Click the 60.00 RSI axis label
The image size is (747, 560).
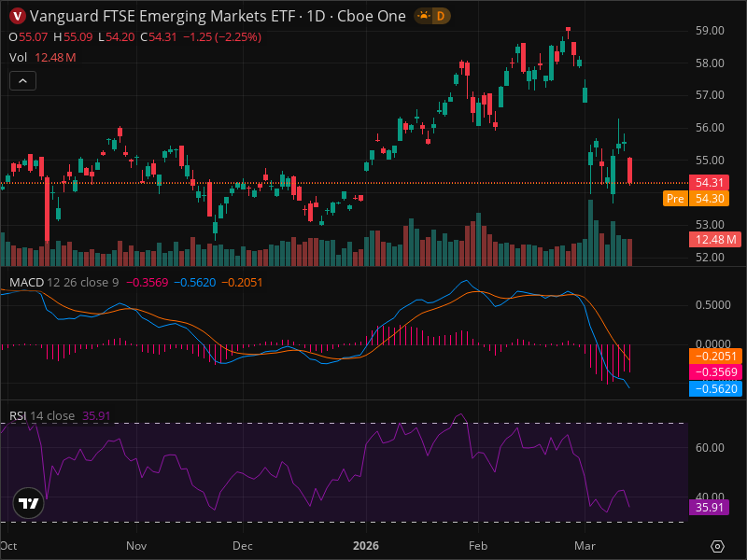710,448
